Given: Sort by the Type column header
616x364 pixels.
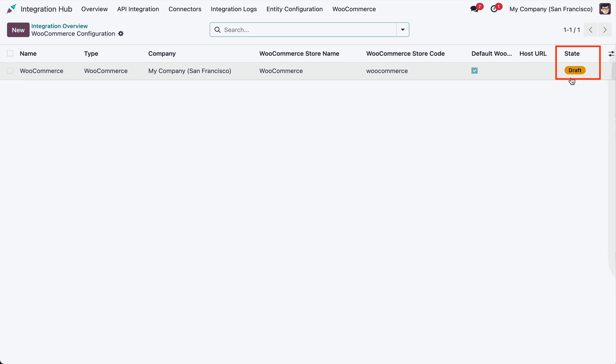Looking at the screenshot, I should click(x=91, y=54).
